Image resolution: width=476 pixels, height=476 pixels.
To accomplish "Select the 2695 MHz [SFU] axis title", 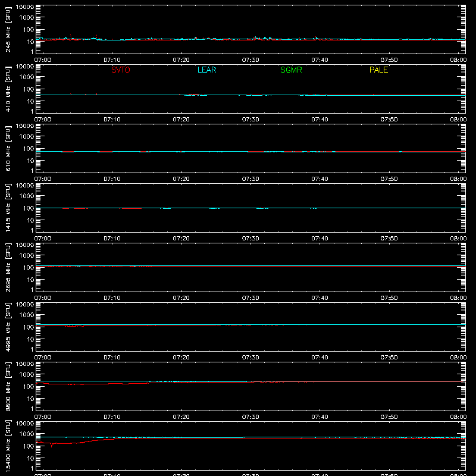I will coord(8,267).
